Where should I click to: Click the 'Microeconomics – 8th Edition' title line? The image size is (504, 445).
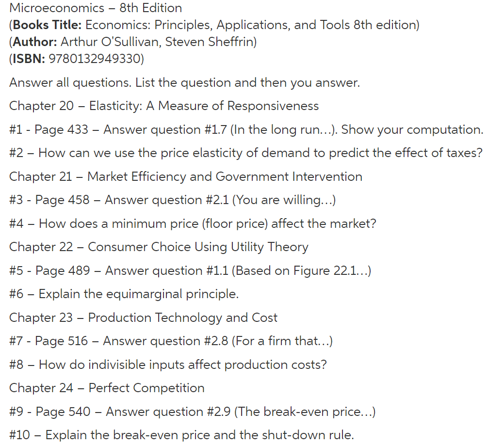(x=96, y=8)
